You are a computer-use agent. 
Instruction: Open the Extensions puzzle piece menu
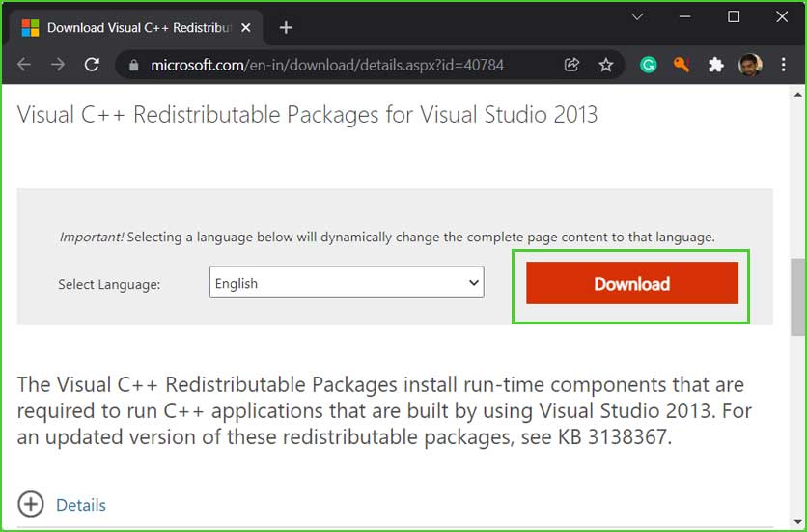tap(715, 65)
